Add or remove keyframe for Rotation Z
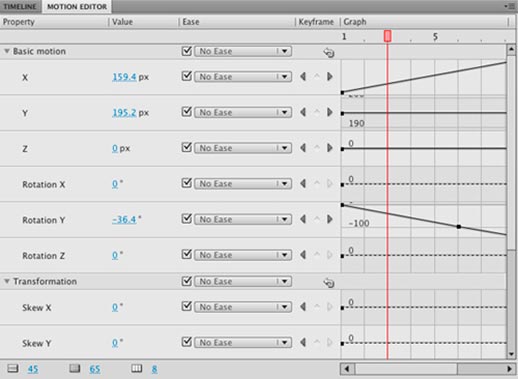 [317, 255]
